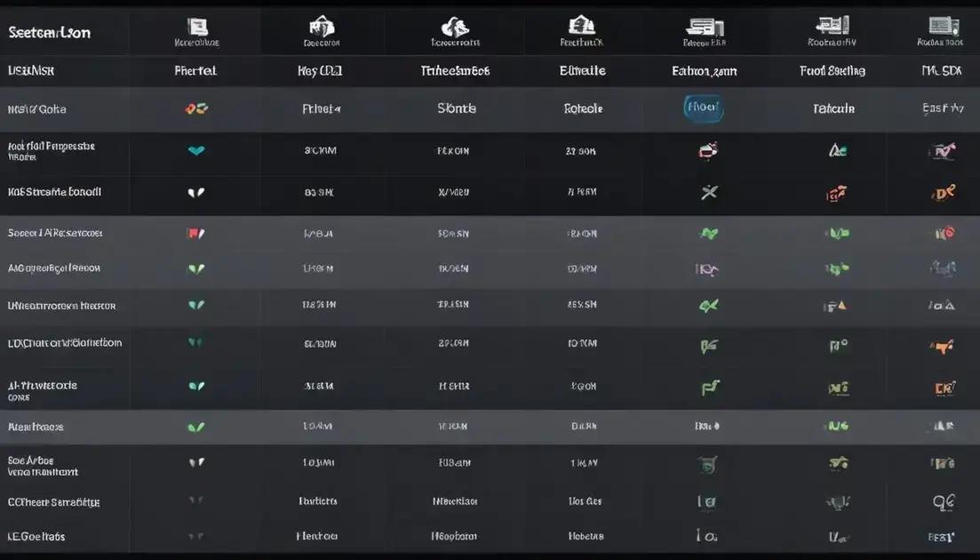Viewport: 980px width, 560px height.
Task: Toggle the red check mark in the 'Soeer' row
Action: click(196, 234)
